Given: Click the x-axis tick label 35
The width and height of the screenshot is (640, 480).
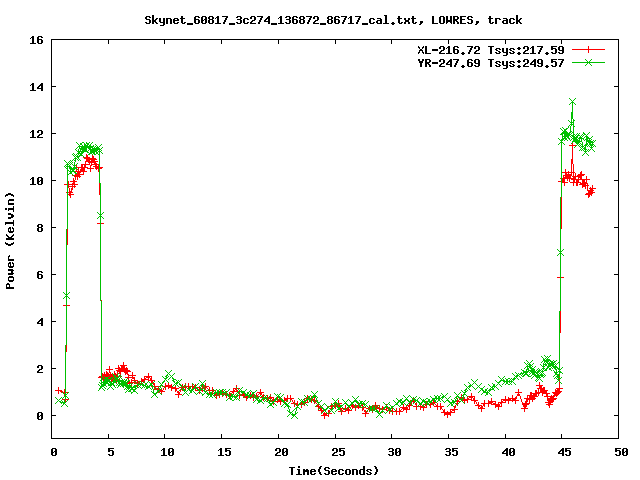Looking at the screenshot, I should coord(451,452).
